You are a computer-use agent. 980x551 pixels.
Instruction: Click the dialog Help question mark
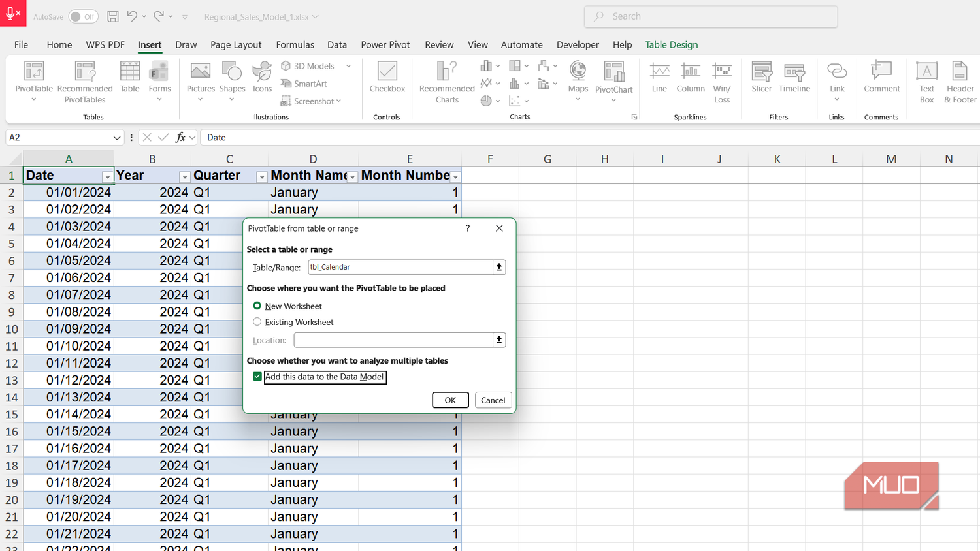point(468,228)
